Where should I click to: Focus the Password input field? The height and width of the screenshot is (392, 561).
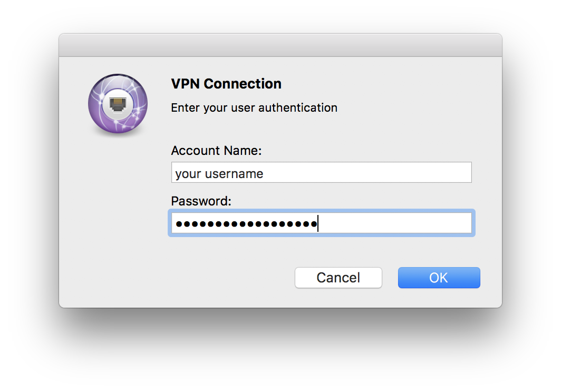(321, 223)
